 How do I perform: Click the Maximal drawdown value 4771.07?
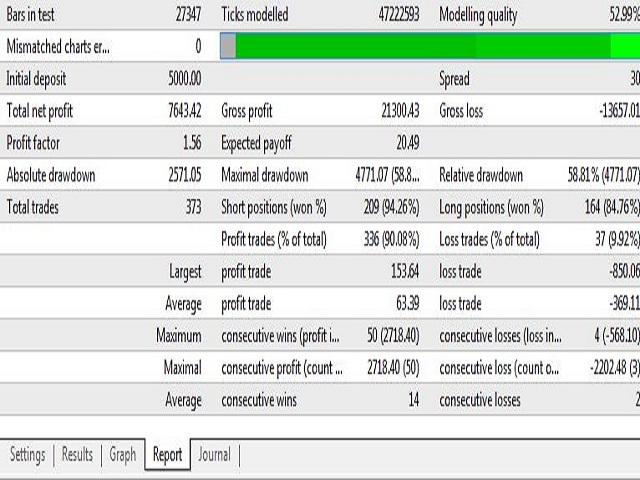387,175
